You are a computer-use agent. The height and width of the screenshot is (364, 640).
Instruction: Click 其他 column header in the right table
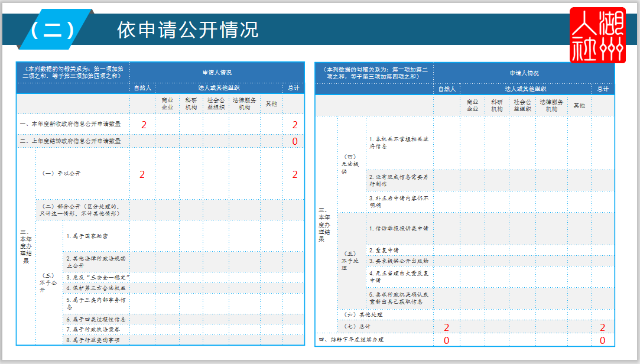tap(579, 105)
